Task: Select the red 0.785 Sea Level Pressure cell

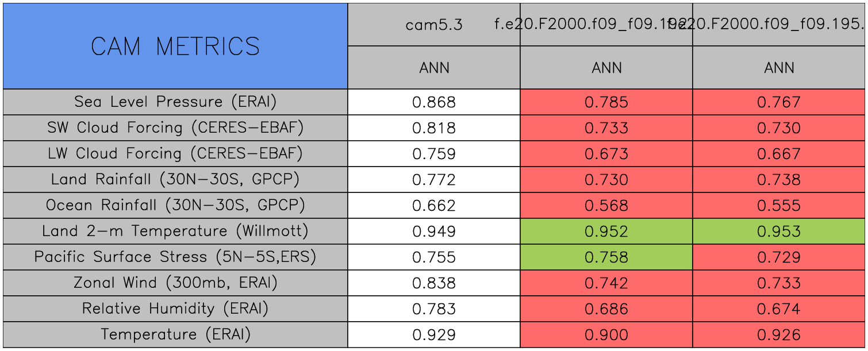Action: pyautogui.click(x=606, y=102)
